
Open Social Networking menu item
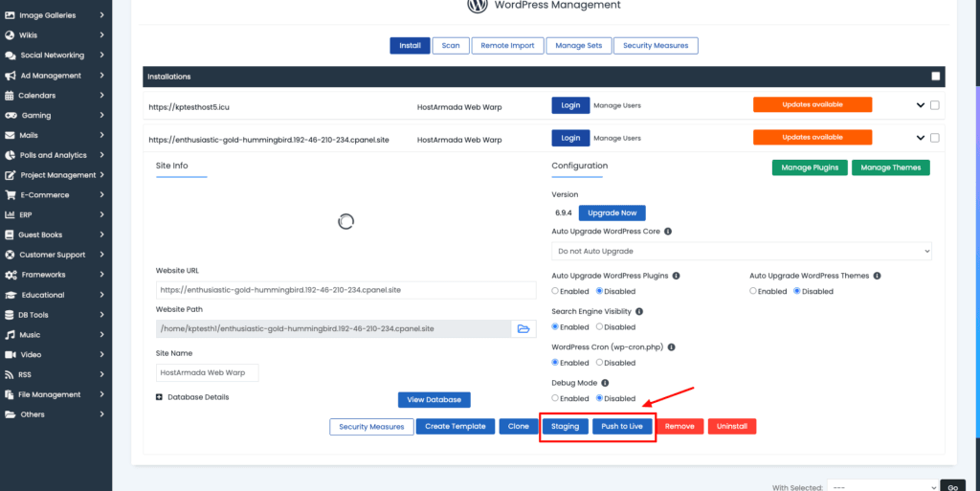coord(53,55)
